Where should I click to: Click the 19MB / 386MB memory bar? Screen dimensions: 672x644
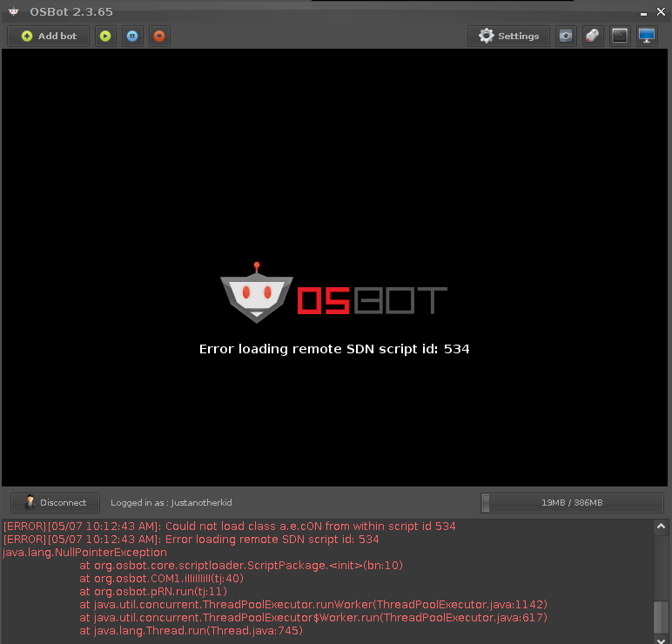click(572, 503)
